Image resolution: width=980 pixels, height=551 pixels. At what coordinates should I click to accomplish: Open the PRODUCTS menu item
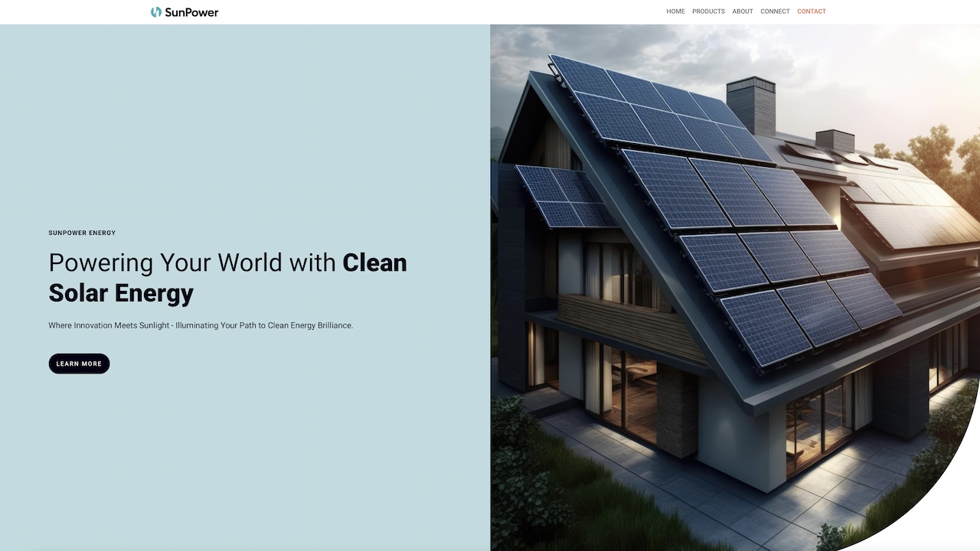[708, 11]
